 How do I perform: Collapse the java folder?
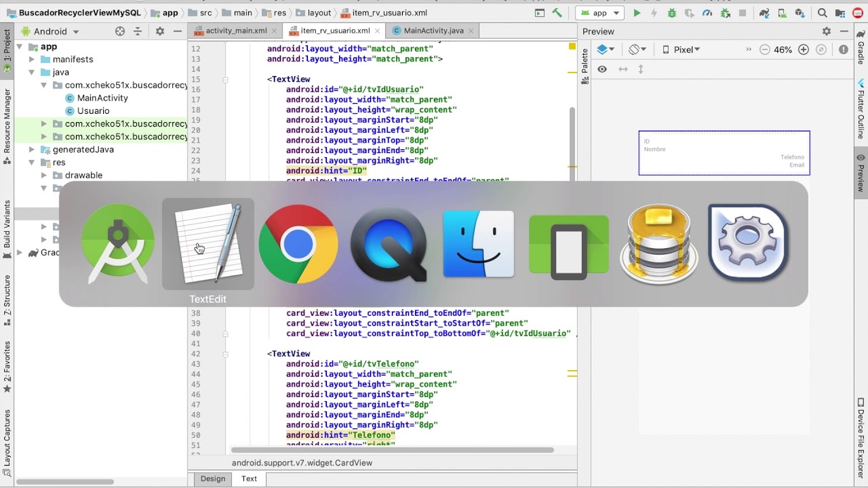[x=32, y=73]
